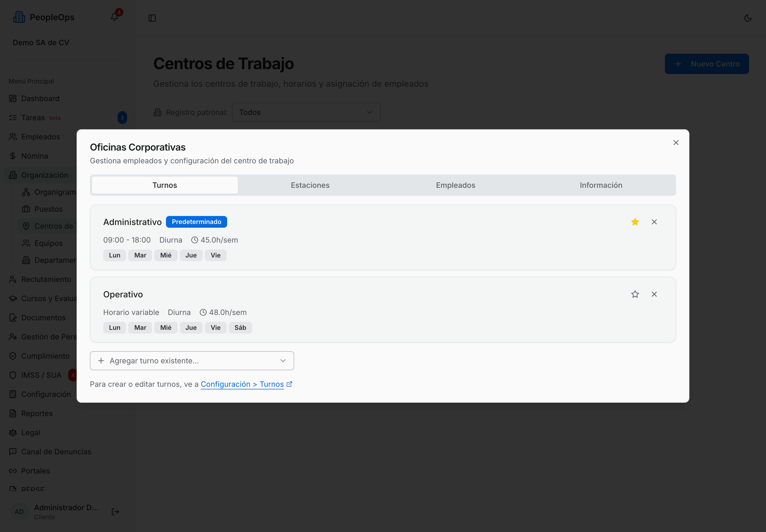Screen dimensions: 766x532
Task: Set Operativo shift as default with star
Action: point(635,294)
